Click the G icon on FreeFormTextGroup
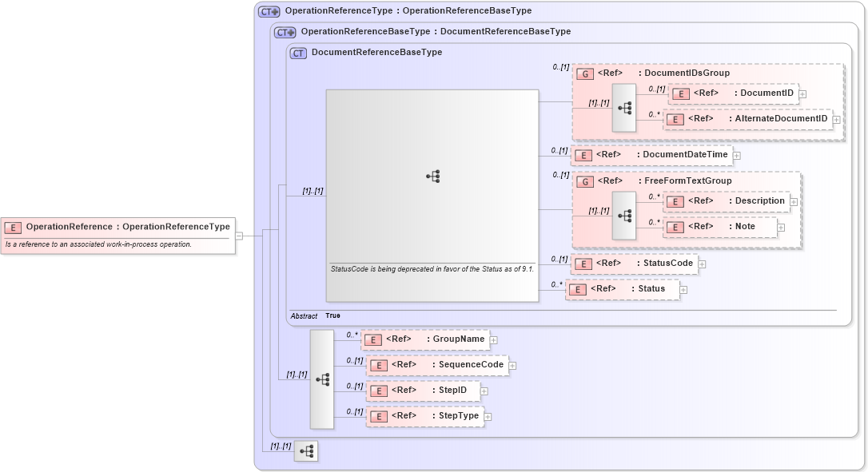Screen dimensions: 868x472 click(583, 181)
